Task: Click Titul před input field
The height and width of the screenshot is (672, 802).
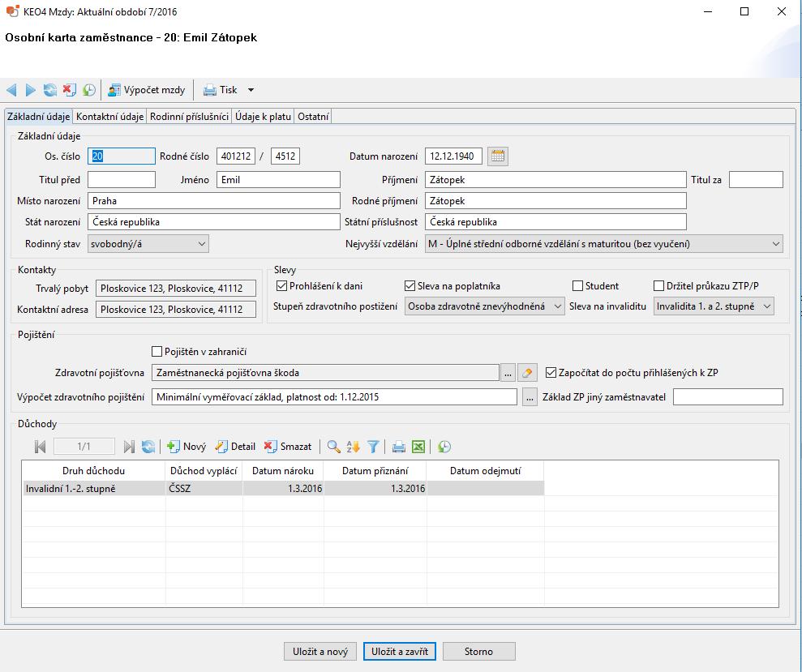Action: click(x=121, y=179)
